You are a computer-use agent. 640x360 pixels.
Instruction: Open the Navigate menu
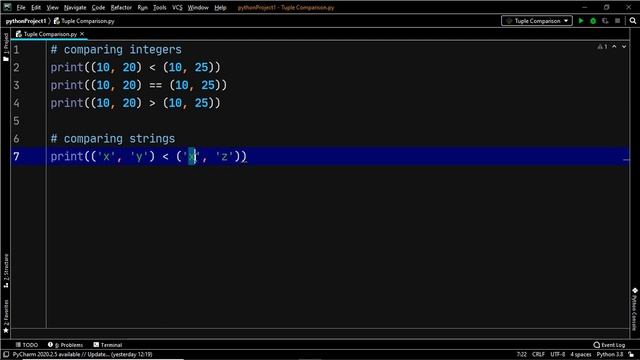[x=75, y=7]
